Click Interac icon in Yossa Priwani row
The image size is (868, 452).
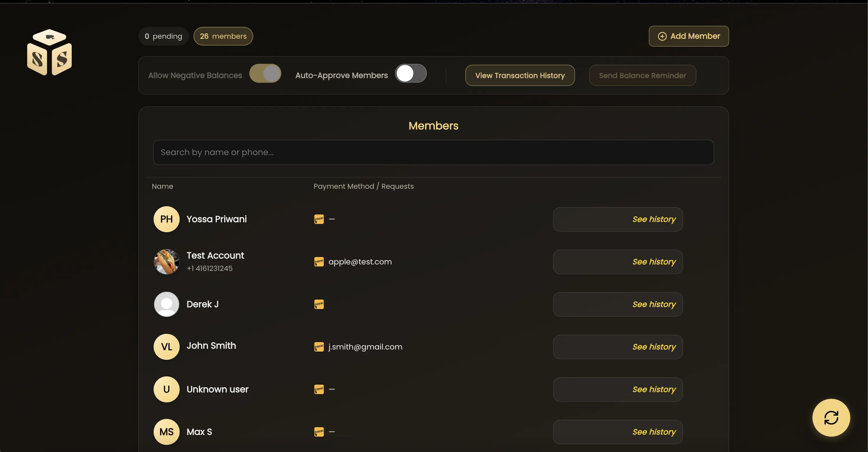coord(319,219)
